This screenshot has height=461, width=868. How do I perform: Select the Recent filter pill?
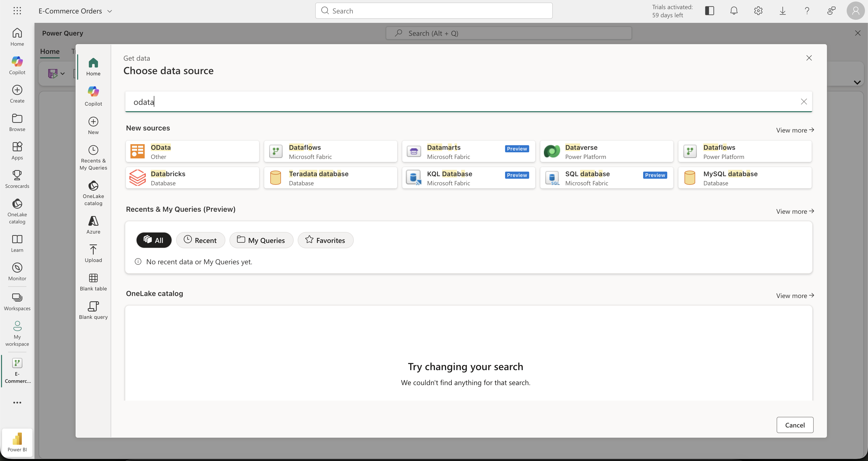pyautogui.click(x=201, y=240)
